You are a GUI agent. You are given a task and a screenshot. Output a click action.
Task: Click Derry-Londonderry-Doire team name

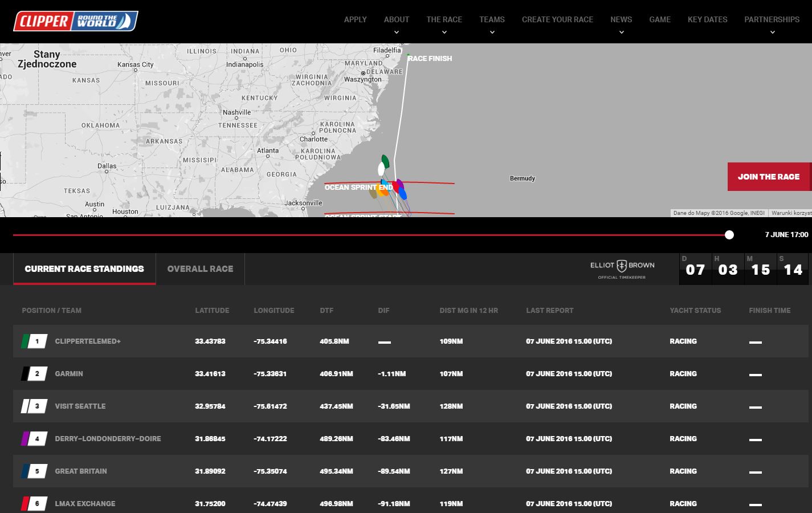(x=108, y=439)
